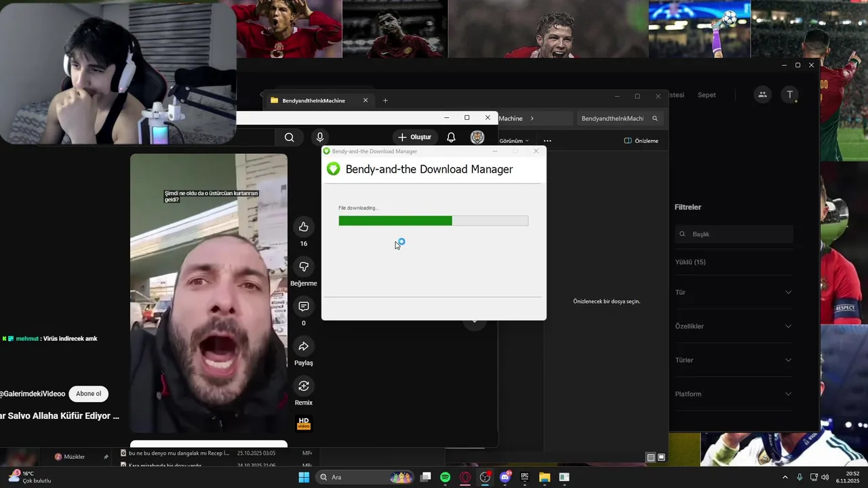Click the HD video badge icon
Image resolution: width=868 pixels, height=488 pixels.
[304, 424]
